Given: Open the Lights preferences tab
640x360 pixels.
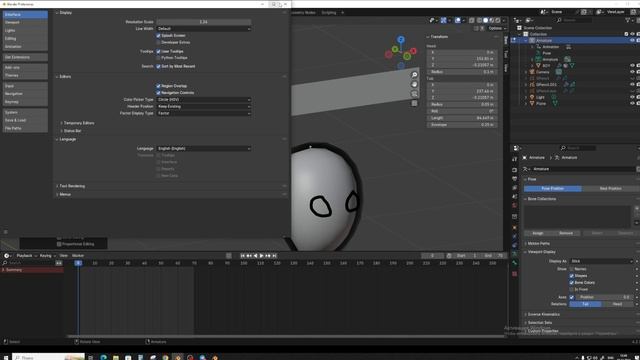Looking at the screenshot, I should click(x=25, y=31).
